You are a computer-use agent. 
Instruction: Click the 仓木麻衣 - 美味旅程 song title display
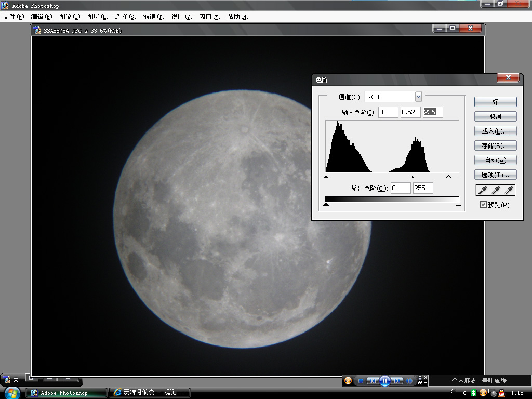coord(479,381)
